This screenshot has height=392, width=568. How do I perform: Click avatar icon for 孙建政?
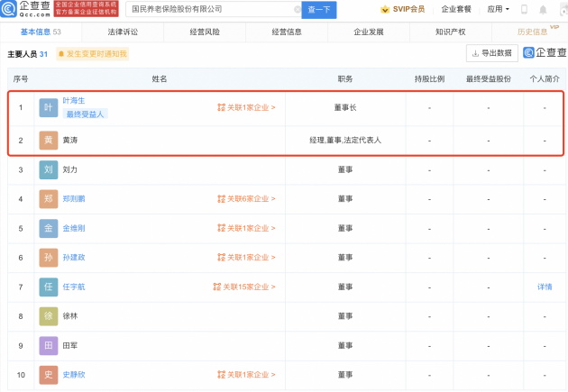(x=49, y=258)
